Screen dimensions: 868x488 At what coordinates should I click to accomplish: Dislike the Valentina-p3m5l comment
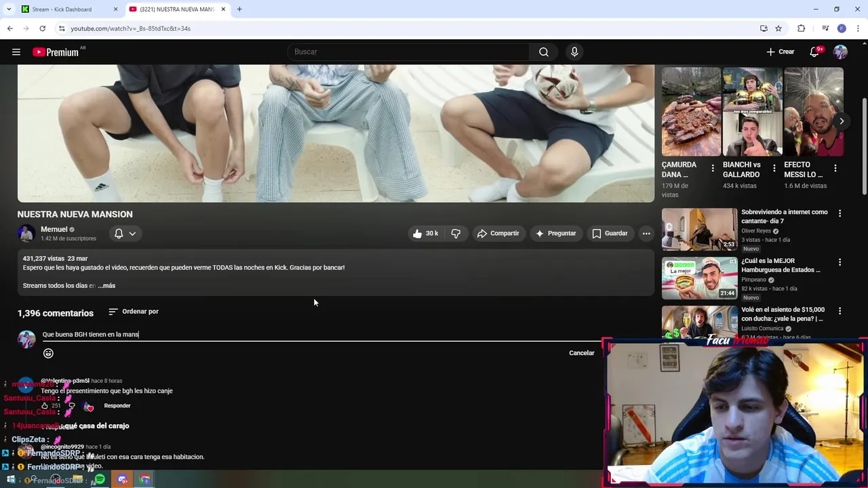[x=71, y=405]
